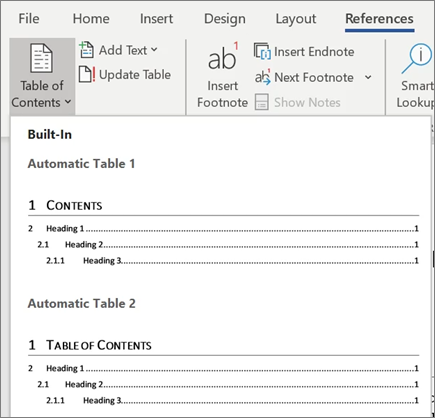Click the Update Table icon
The image size is (435, 418).
87,74
